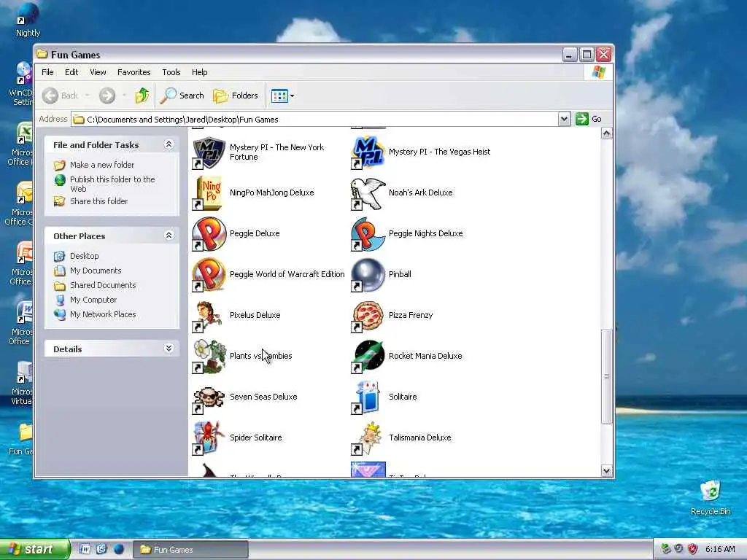Click the Go button

pyautogui.click(x=589, y=119)
